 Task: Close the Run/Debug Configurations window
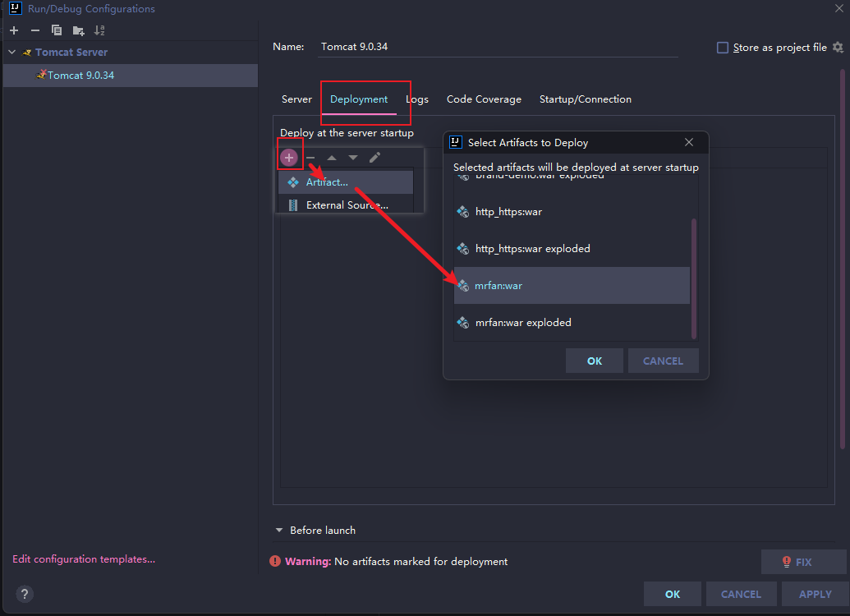[839, 8]
